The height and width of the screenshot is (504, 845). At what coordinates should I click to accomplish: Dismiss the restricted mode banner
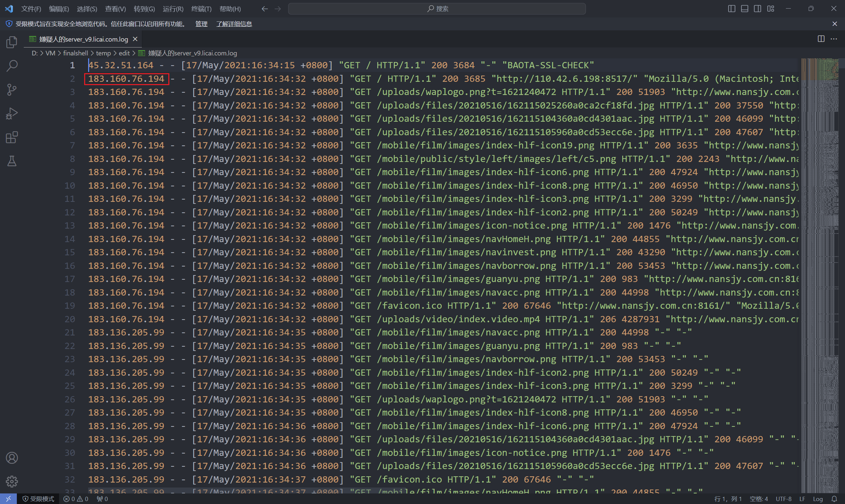point(834,24)
